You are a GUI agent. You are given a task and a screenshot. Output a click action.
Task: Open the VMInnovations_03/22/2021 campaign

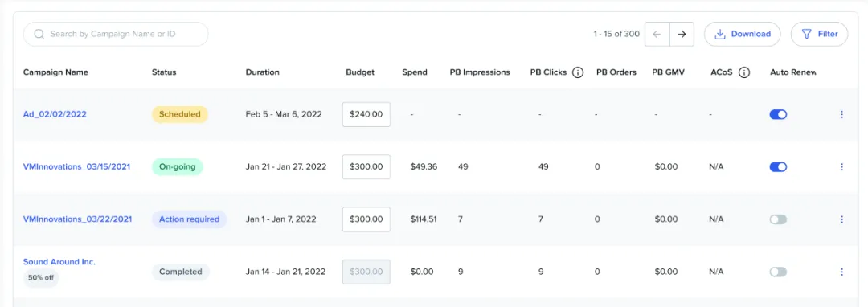pos(77,219)
